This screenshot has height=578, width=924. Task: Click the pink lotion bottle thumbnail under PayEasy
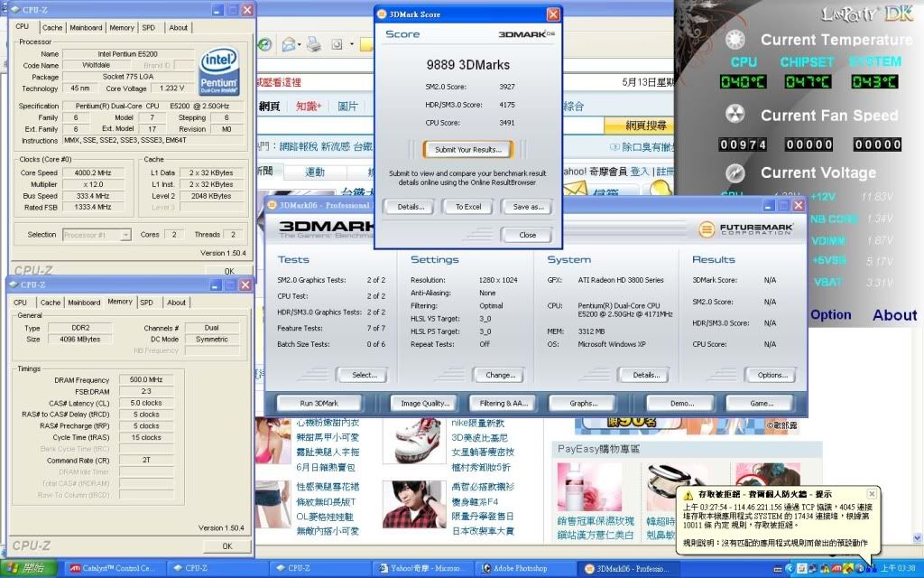(x=590, y=487)
